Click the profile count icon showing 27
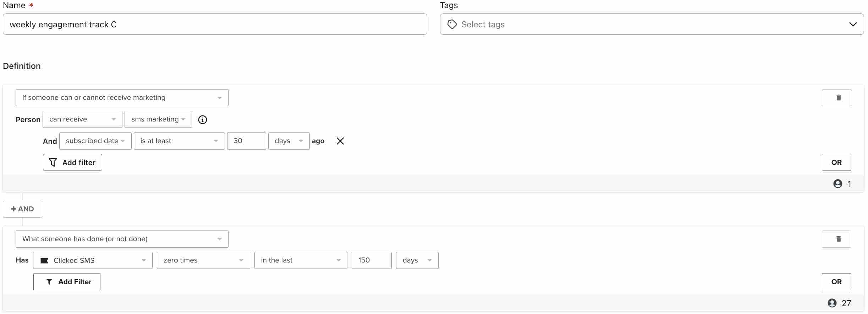Image resolution: width=868 pixels, height=314 pixels. (832, 303)
